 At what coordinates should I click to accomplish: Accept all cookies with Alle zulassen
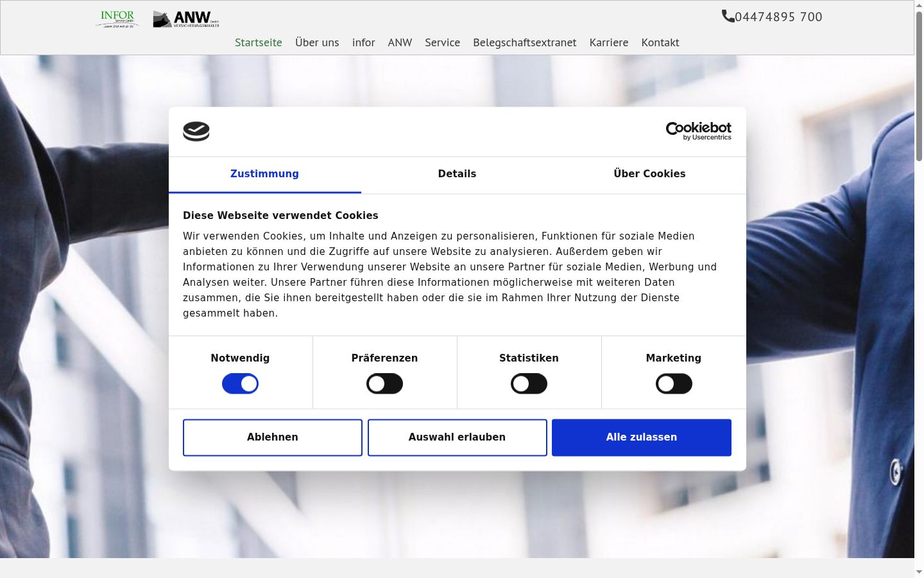642,437
